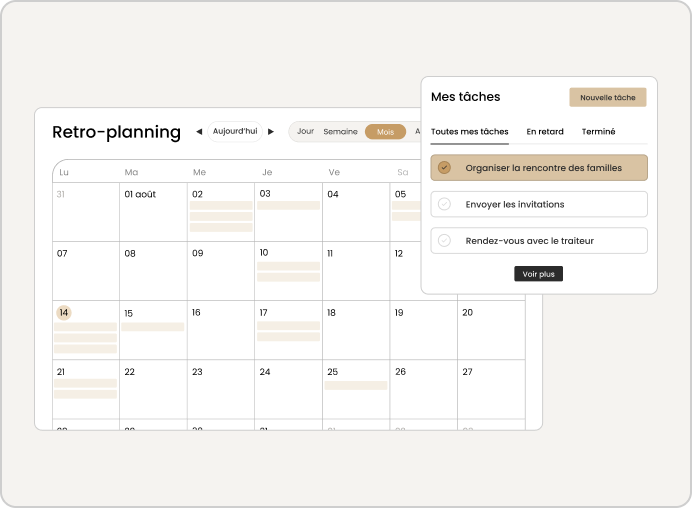
Task: Open the event bar on day 25
Action: tap(356, 385)
